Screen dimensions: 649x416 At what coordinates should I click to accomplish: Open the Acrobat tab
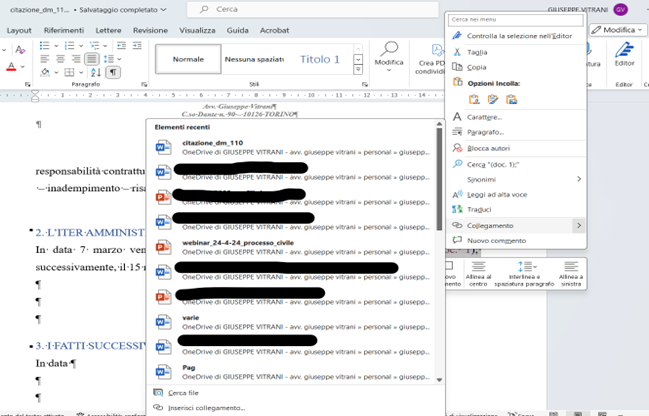[274, 30]
